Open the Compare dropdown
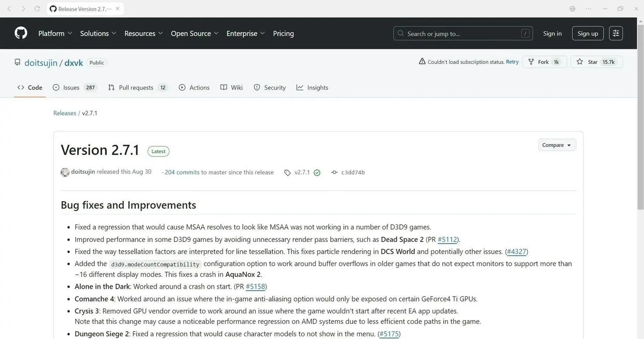 [557, 145]
